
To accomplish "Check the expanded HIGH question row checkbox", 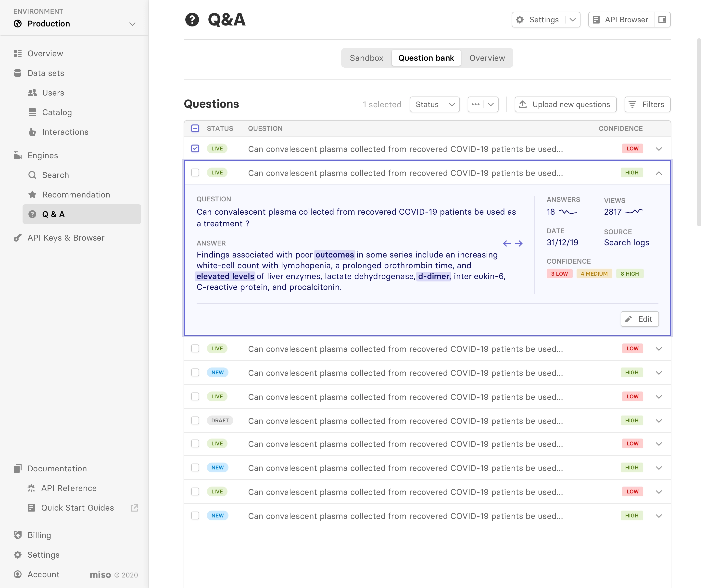I will [195, 172].
